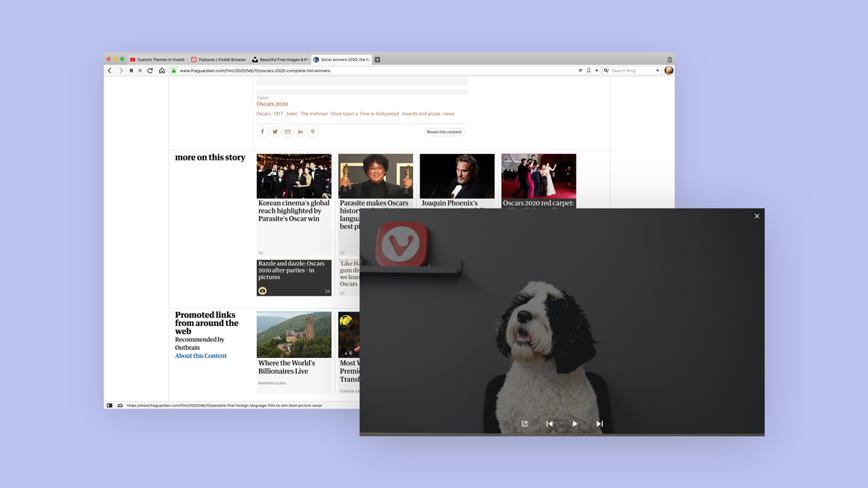This screenshot has width=868, height=488.
Task: Share the article on Facebook
Action: click(263, 132)
